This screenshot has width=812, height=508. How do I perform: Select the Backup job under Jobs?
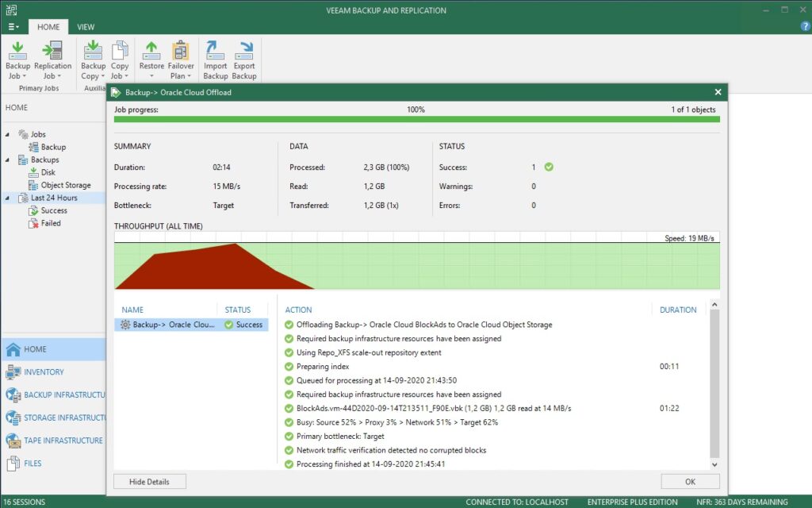tap(47, 147)
